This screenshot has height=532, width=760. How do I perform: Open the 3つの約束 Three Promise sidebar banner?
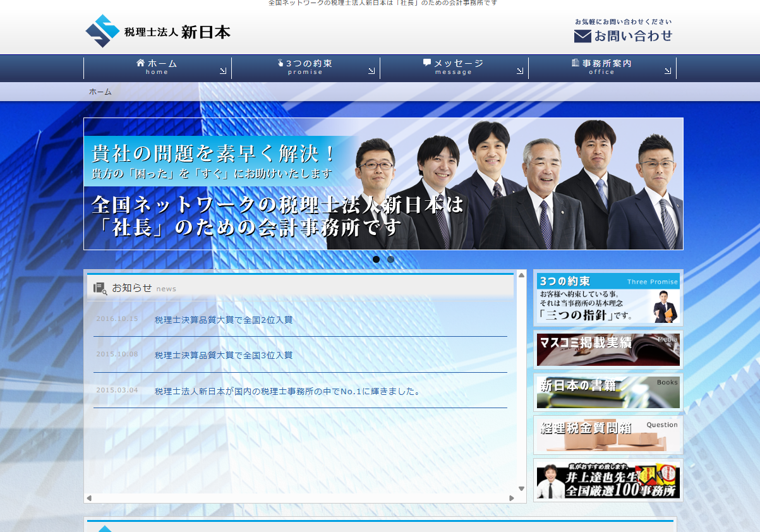(608, 298)
